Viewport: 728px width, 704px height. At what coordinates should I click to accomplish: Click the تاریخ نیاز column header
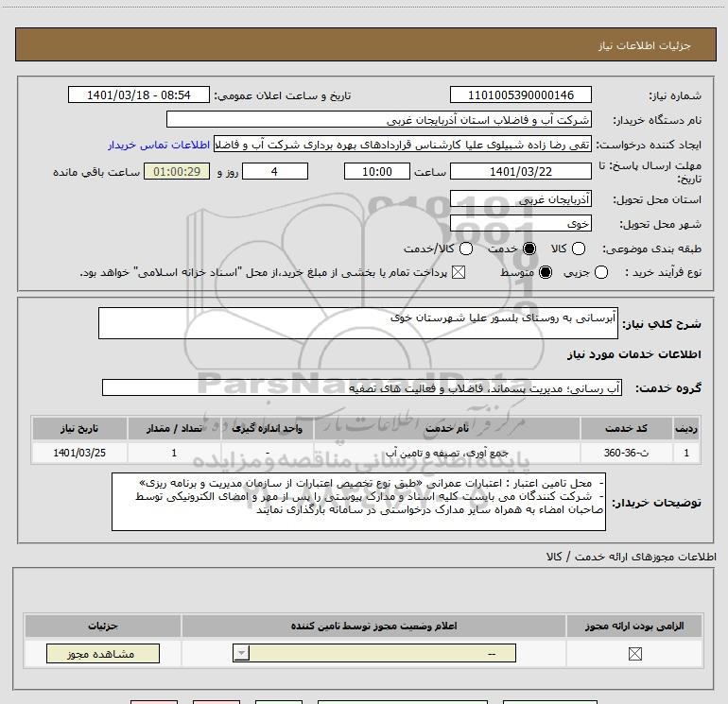[79, 428]
